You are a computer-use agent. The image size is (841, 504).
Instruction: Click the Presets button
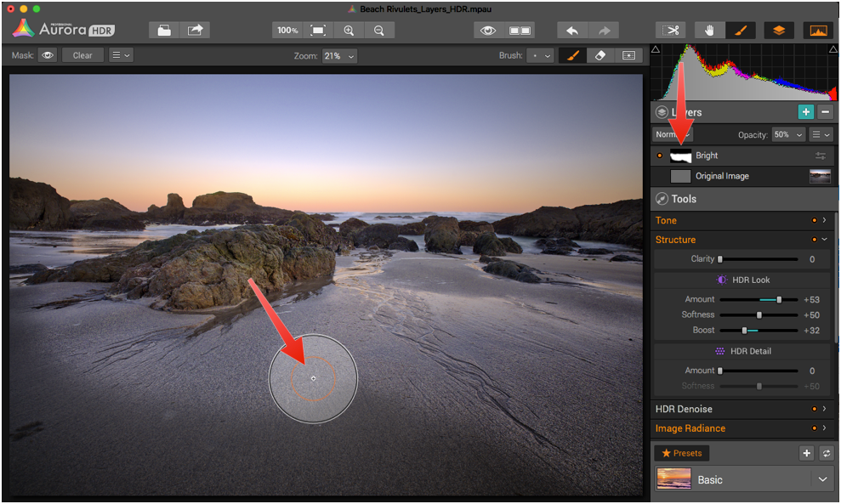coord(681,453)
